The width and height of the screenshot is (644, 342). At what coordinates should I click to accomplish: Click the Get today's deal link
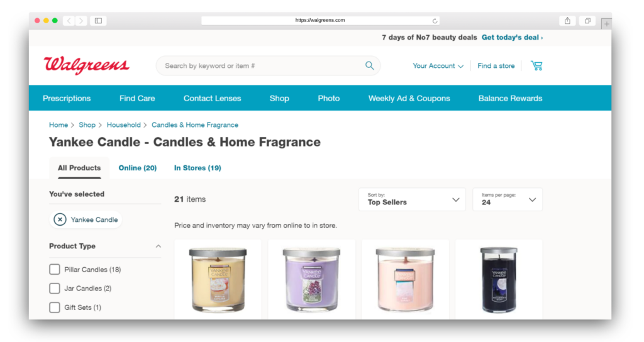coord(512,37)
